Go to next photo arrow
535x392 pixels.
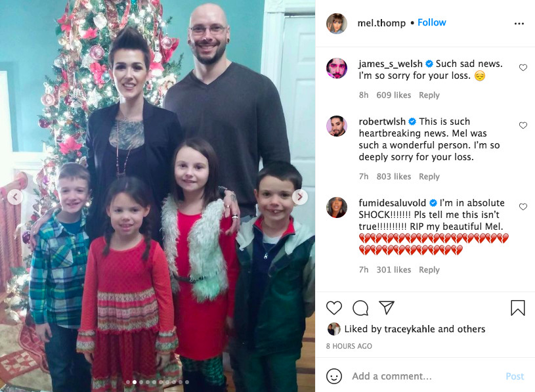[300, 197]
